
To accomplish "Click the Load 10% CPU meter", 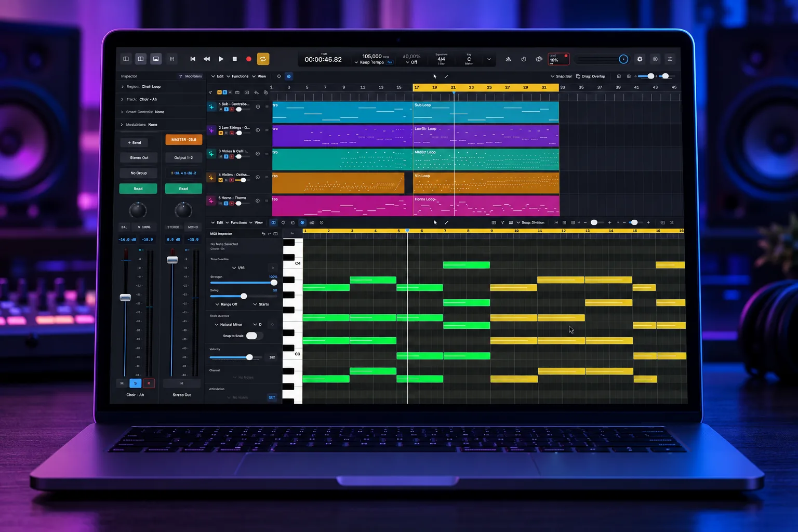I will coord(558,59).
